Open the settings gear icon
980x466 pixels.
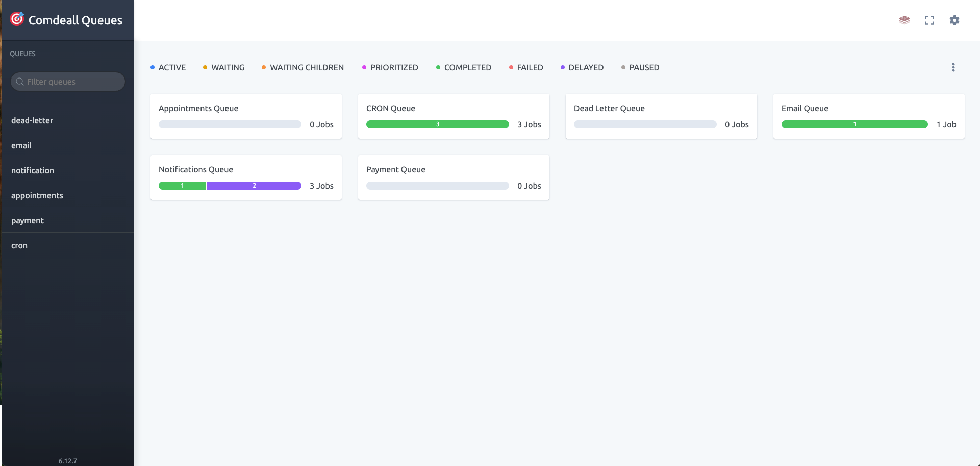(954, 20)
